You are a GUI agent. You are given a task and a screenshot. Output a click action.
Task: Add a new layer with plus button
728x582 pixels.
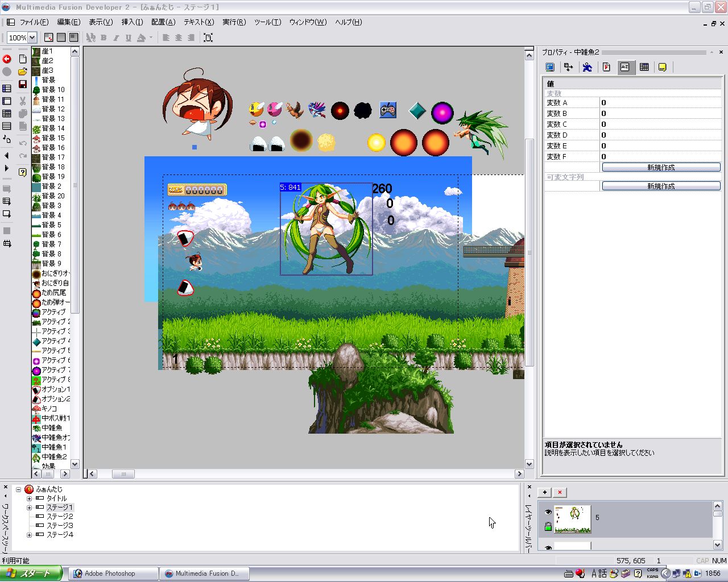(x=545, y=493)
